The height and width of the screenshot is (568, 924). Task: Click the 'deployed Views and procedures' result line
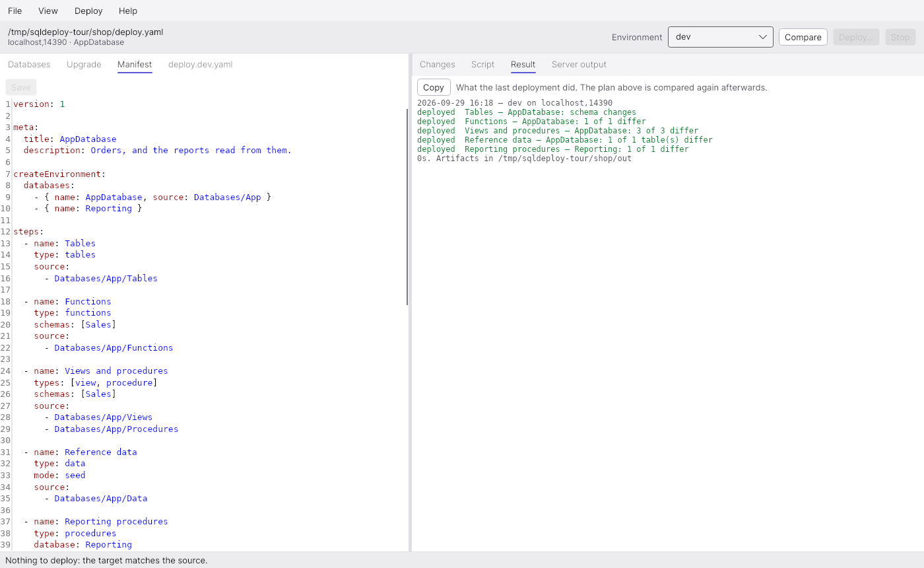[558, 131]
